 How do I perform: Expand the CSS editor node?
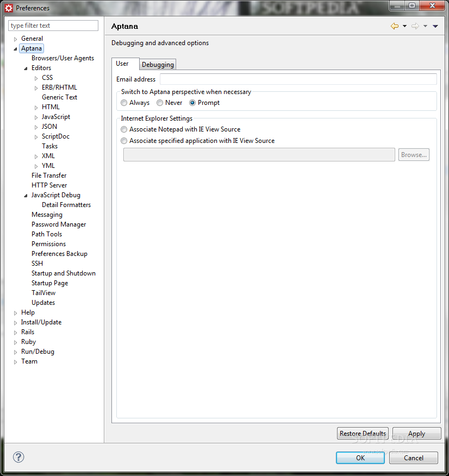[x=36, y=78]
